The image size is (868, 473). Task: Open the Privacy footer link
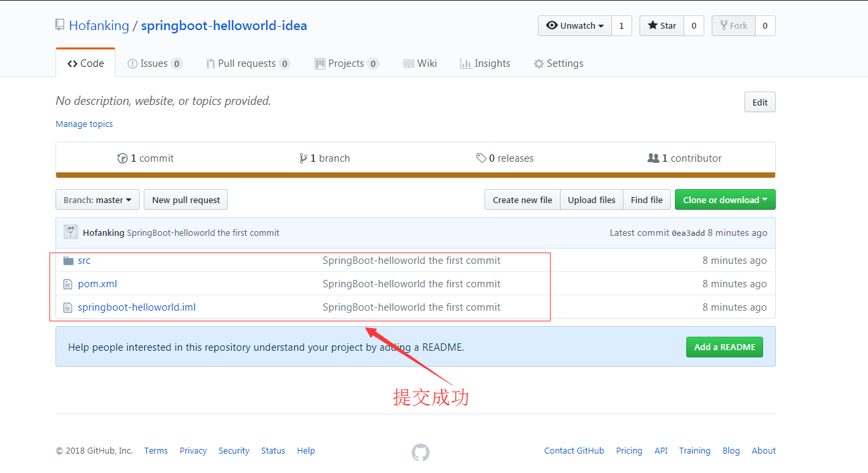(193, 451)
